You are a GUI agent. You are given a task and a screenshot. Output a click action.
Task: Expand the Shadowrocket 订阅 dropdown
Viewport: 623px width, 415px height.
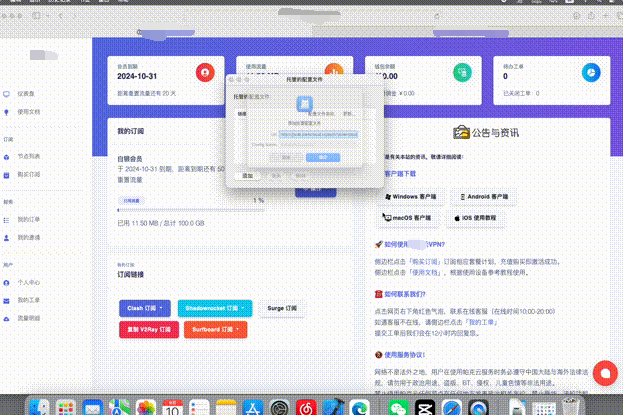215,309
